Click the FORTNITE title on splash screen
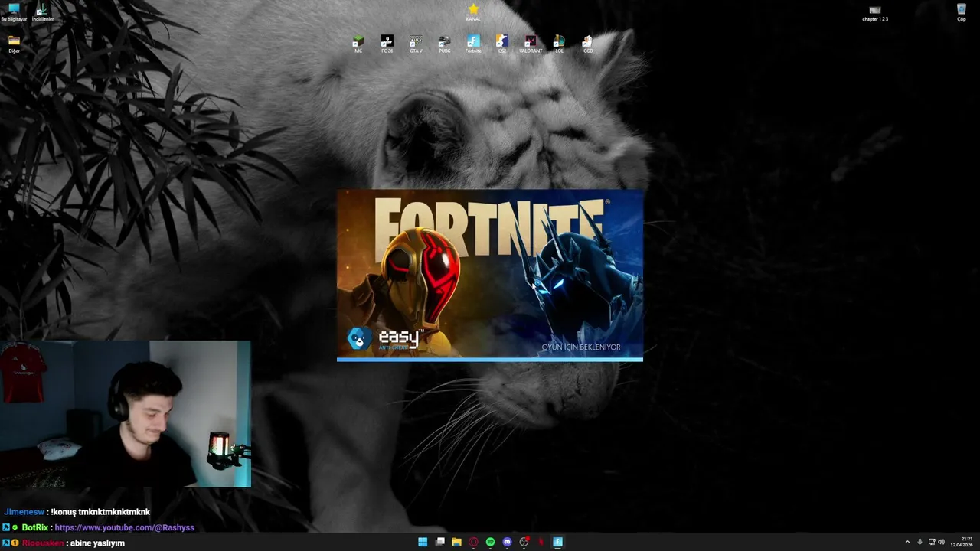Screen dimensions: 980x551 click(x=490, y=227)
